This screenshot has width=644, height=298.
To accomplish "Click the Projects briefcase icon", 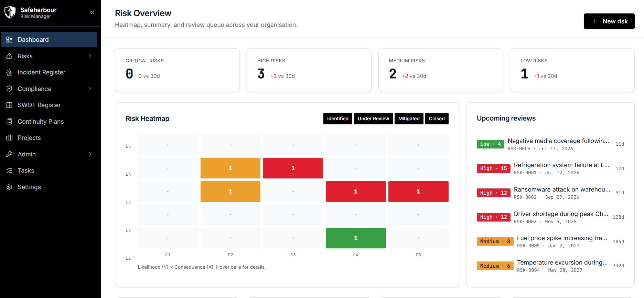I will point(9,138).
